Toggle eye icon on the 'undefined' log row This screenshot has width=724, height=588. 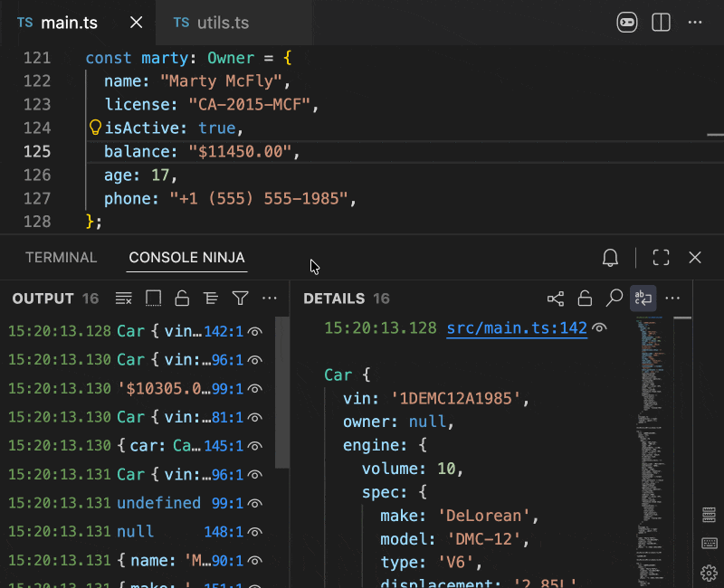pyautogui.click(x=255, y=503)
